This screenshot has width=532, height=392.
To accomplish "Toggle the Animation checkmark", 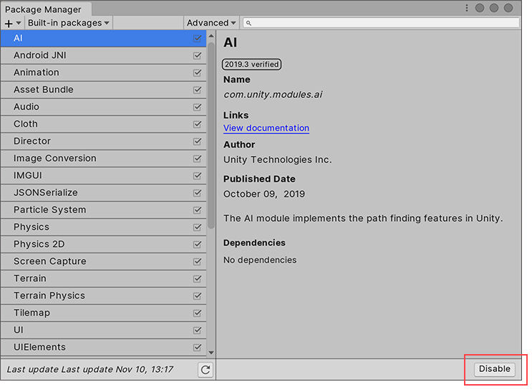I will pyautogui.click(x=197, y=73).
